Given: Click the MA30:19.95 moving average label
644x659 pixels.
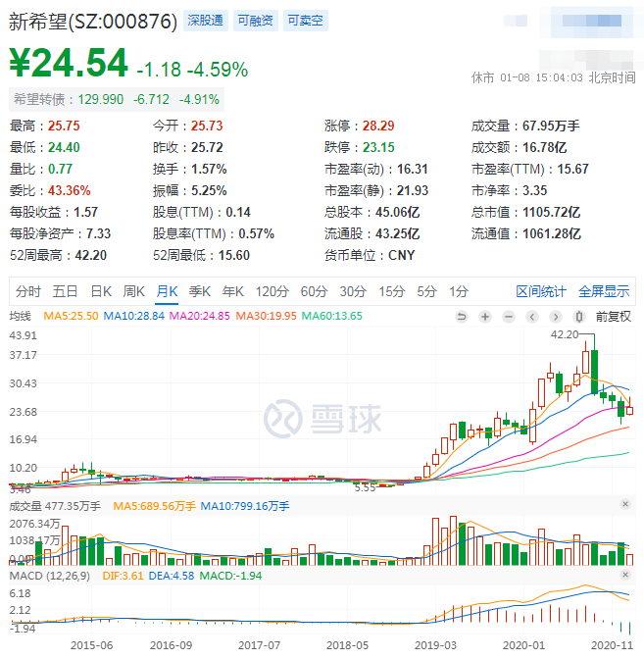Looking at the screenshot, I should (x=266, y=316).
